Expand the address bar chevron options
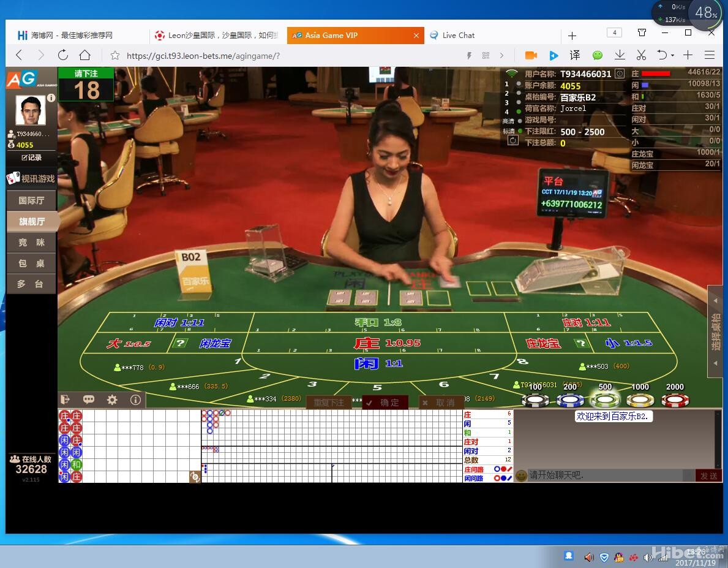728x568 pixels. pyautogui.click(x=502, y=56)
